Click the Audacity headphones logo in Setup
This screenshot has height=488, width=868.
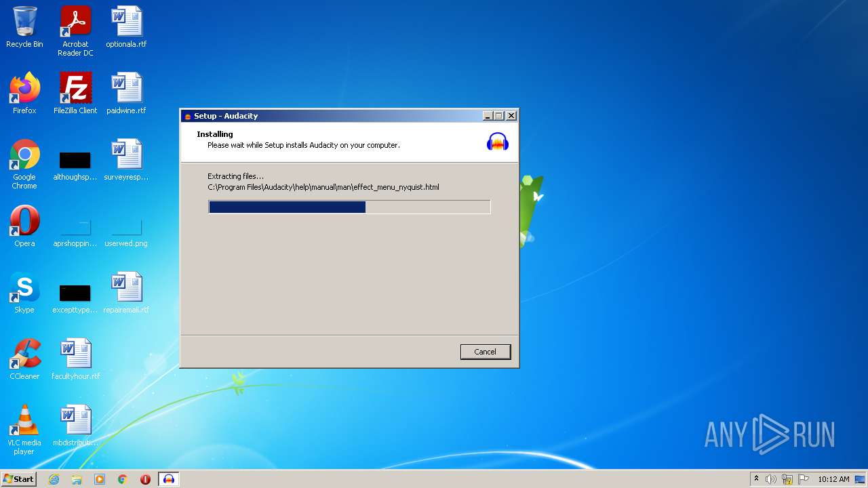click(498, 141)
